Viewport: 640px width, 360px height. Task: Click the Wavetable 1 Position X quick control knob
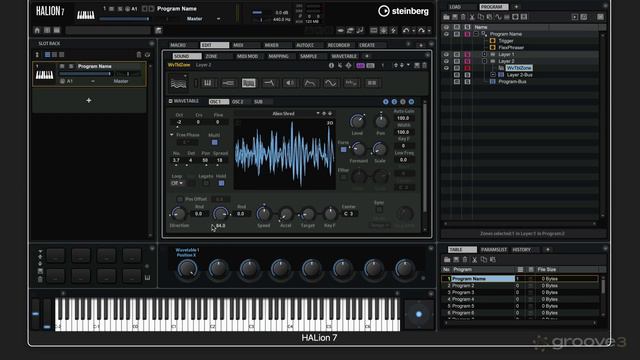pyautogui.click(x=187, y=269)
